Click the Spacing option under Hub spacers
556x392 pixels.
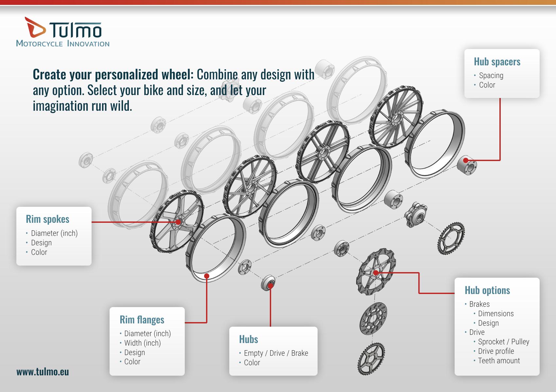pos(491,75)
